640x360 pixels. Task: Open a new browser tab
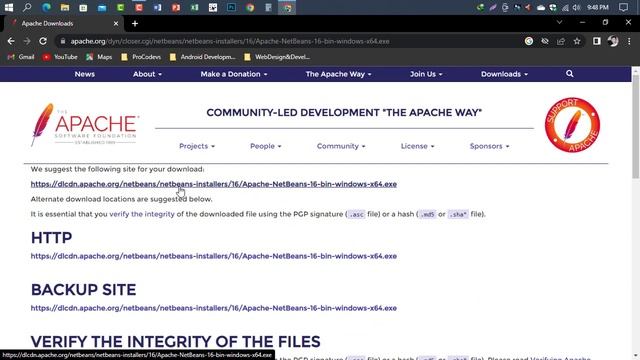pos(135,24)
